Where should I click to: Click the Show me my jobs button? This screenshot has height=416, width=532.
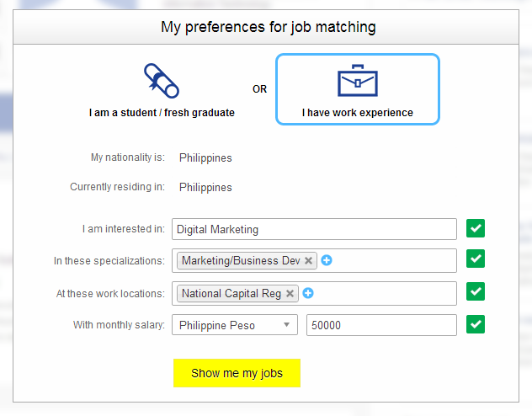tap(237, 373)
